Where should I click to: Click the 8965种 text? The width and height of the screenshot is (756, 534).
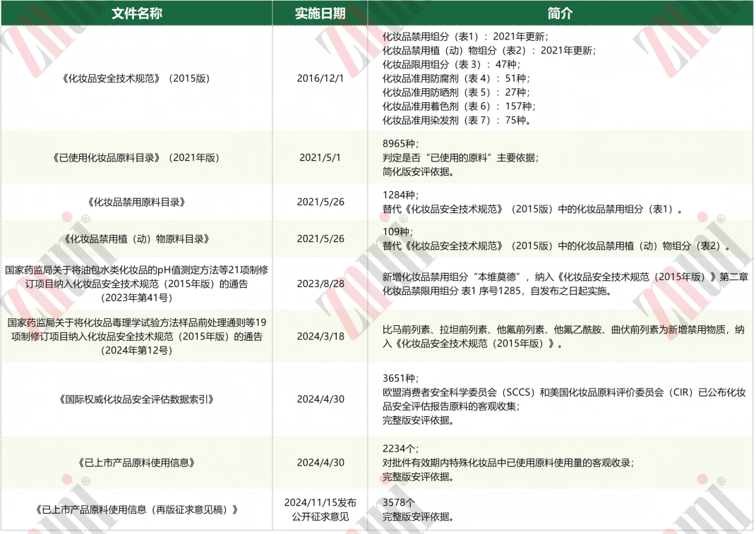point(401,144)
